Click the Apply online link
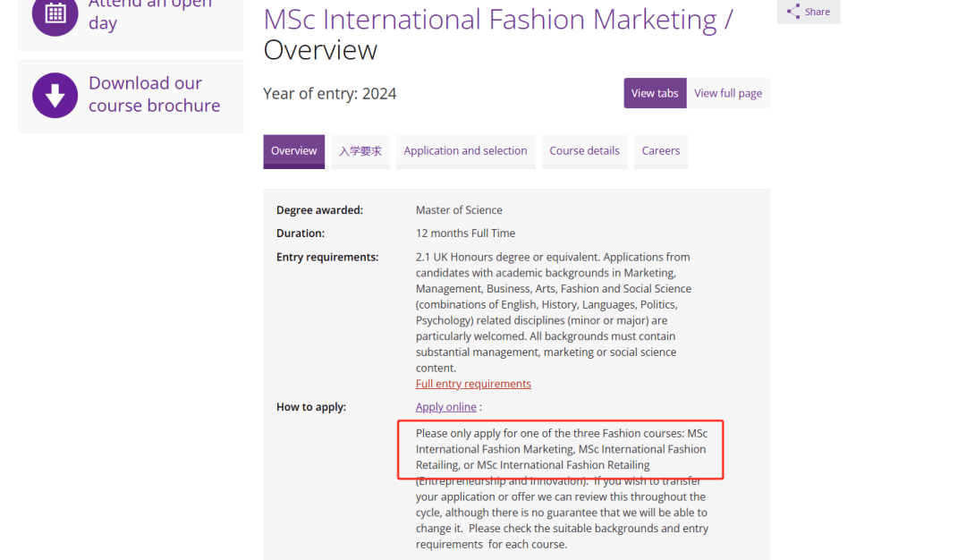The height and width of the screenshot is (560, 966). tap(445, 407)
